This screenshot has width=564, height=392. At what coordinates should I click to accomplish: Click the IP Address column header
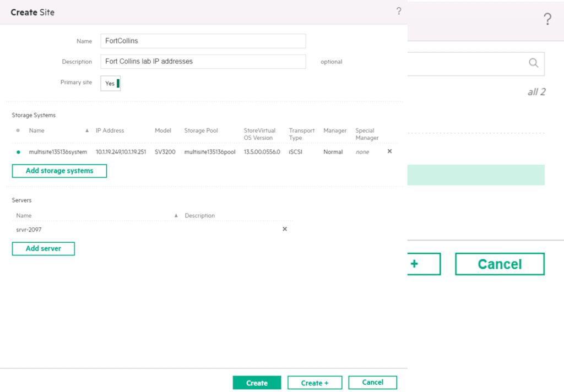pos(110,130)
